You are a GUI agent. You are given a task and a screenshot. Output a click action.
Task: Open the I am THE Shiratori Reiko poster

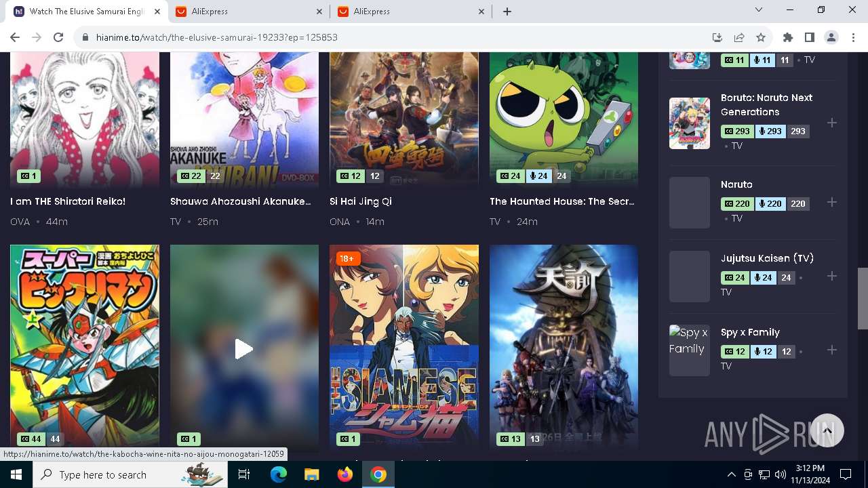pos(85,120)
